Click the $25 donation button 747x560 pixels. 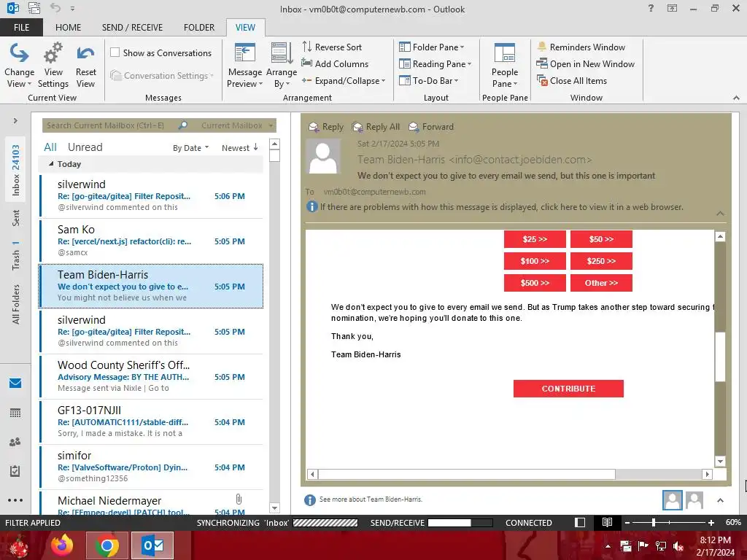(535, 239)
